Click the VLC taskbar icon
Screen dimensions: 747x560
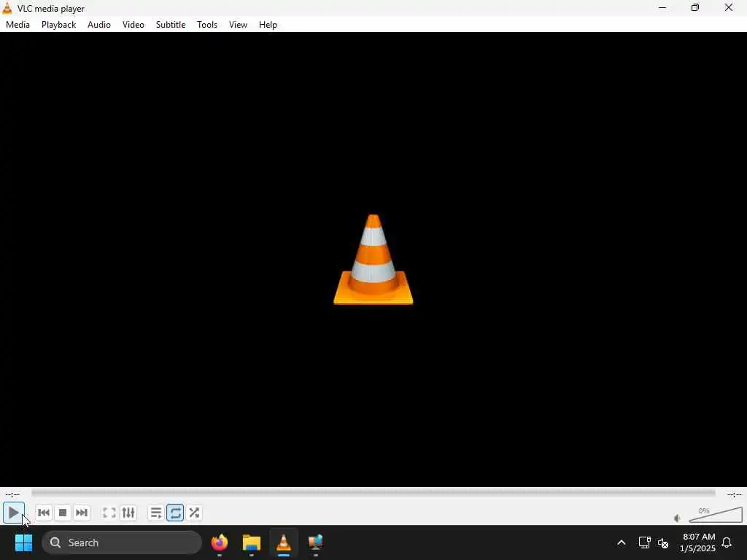pyautogui.click(x=284, y=542)
